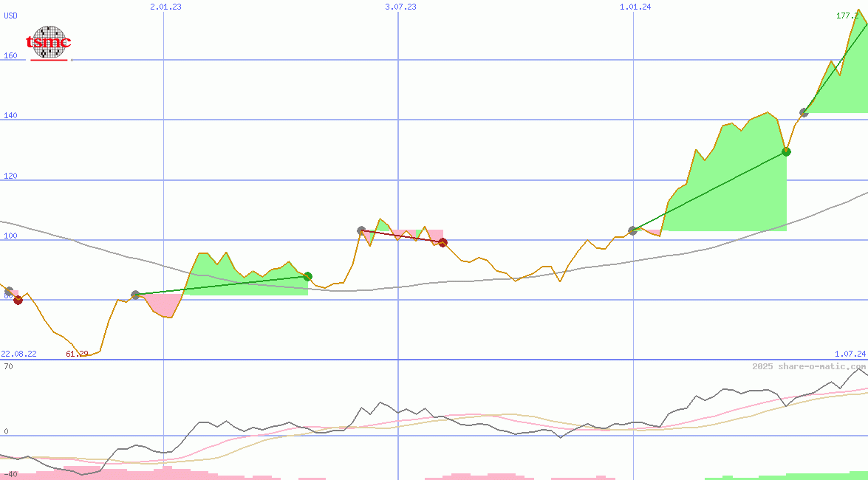
Task: Click the 1.07.24 chart end date
Action: coord(850,354)
